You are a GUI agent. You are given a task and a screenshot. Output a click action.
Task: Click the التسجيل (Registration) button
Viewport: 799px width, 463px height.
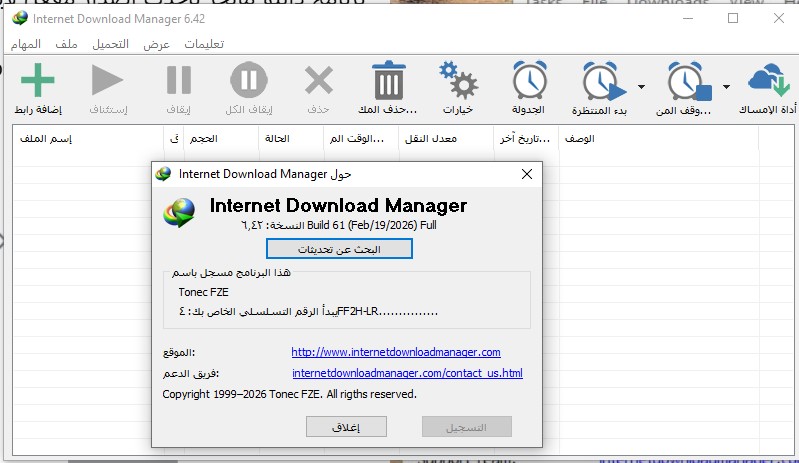[x=466, y=427]
